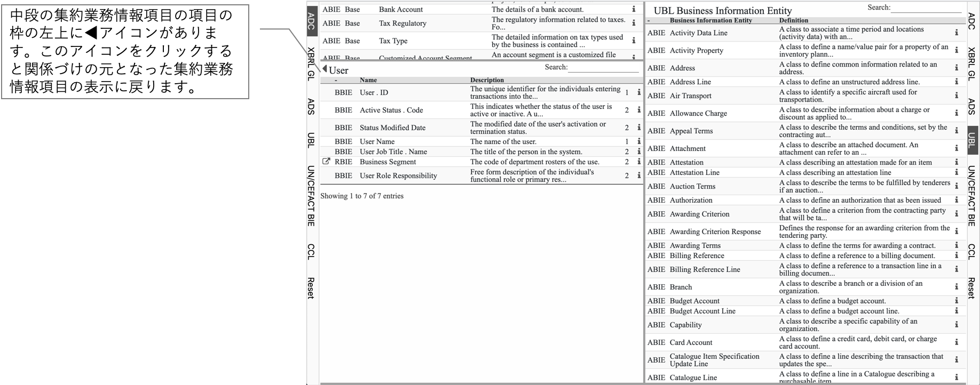Click info icon for Appeal Terms row
This screenshot has width=980, height=385.
click(x=956, y=131)
